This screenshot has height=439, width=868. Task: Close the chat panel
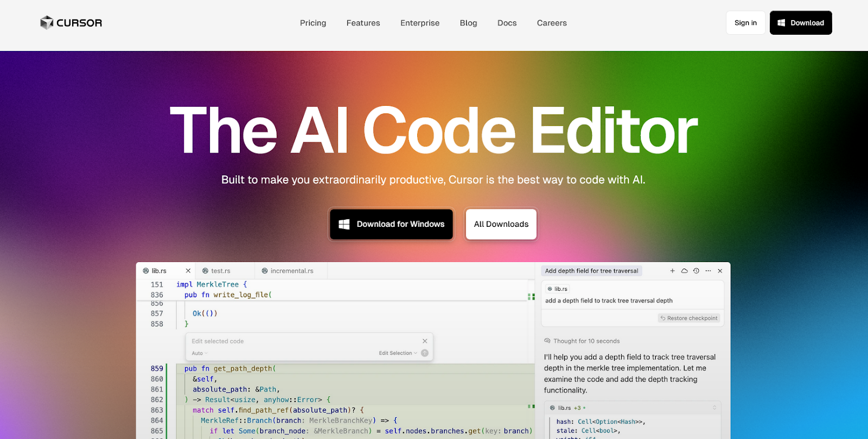click(720, 271)
